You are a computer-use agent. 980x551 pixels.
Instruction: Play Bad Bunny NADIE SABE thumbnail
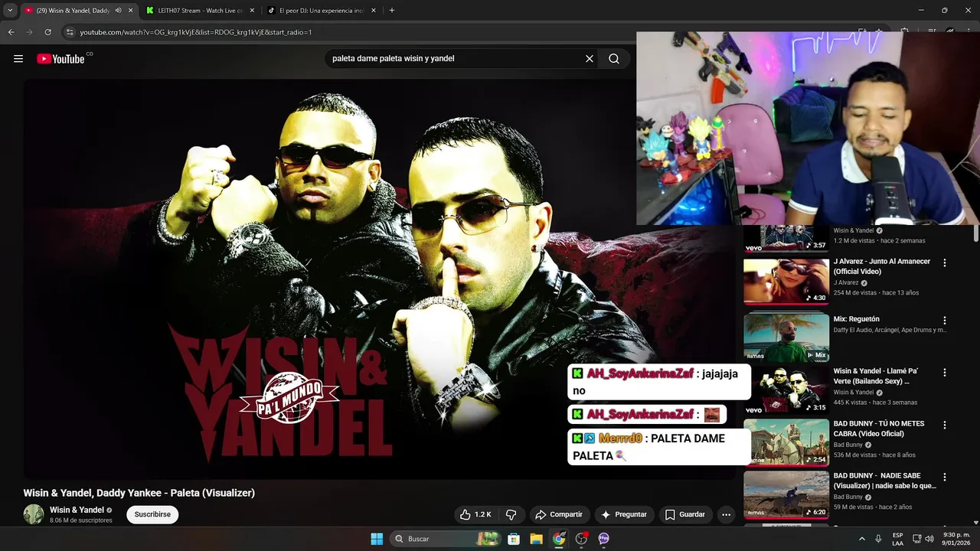pos(786,494)
